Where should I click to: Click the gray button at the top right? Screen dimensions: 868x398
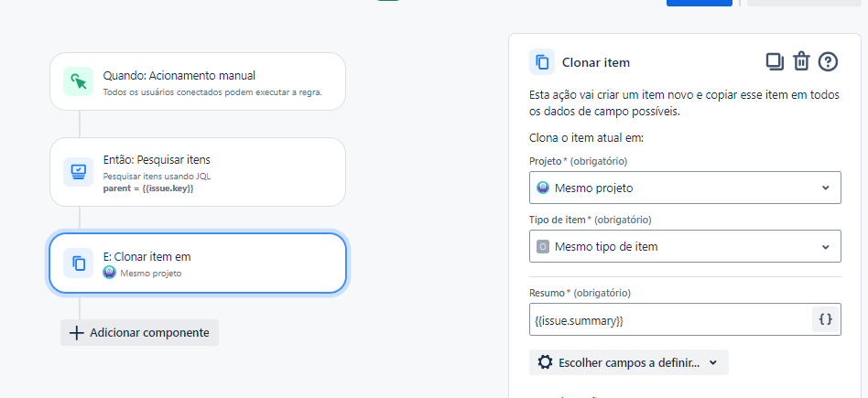(804, 3)
